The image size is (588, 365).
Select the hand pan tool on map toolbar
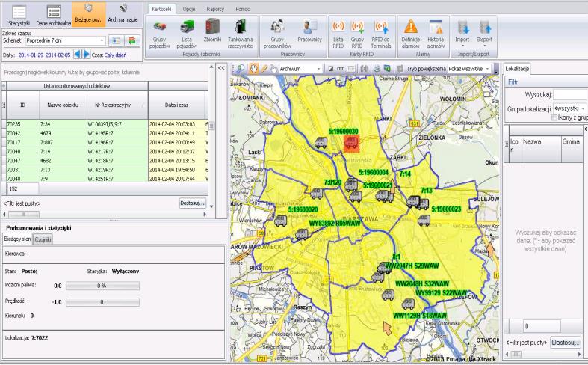click(254, 69)
